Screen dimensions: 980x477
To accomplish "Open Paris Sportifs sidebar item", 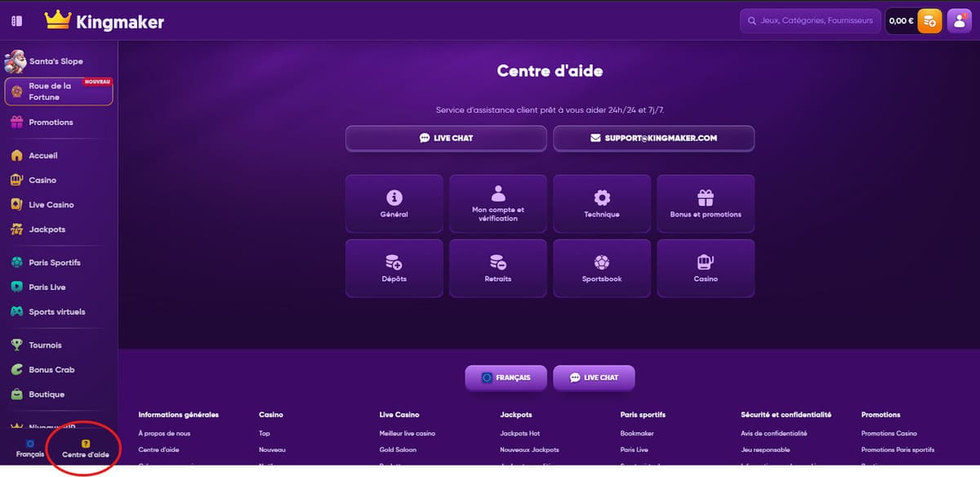I will coord(54,263).
